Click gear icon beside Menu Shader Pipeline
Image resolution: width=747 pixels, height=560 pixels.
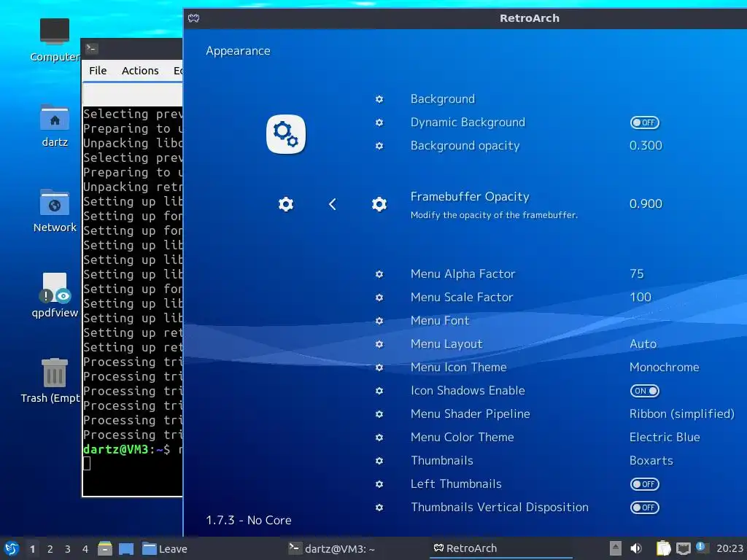pos(379,414)
